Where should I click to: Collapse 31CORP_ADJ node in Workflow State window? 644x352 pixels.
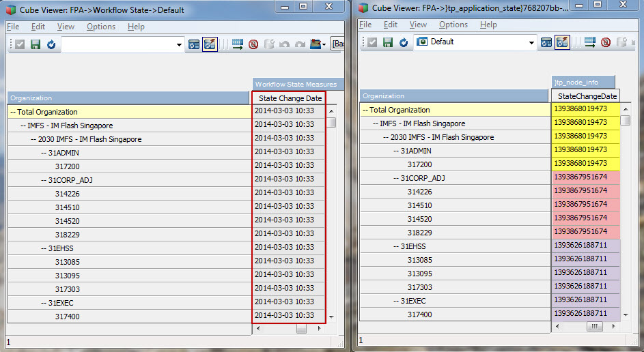pos(44,180)
